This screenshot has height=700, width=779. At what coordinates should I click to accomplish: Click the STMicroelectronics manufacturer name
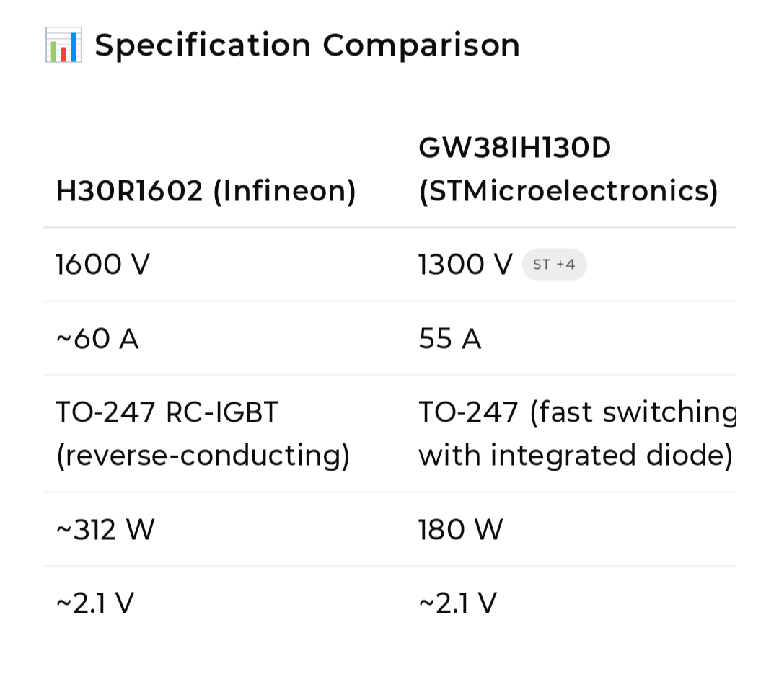(x=568, y=190)
